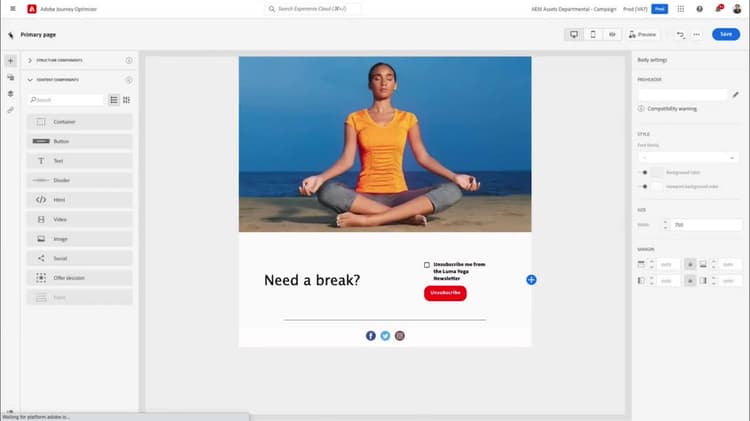Click the Preview button
The image size is (750, 421).
(x=642, y=34)
